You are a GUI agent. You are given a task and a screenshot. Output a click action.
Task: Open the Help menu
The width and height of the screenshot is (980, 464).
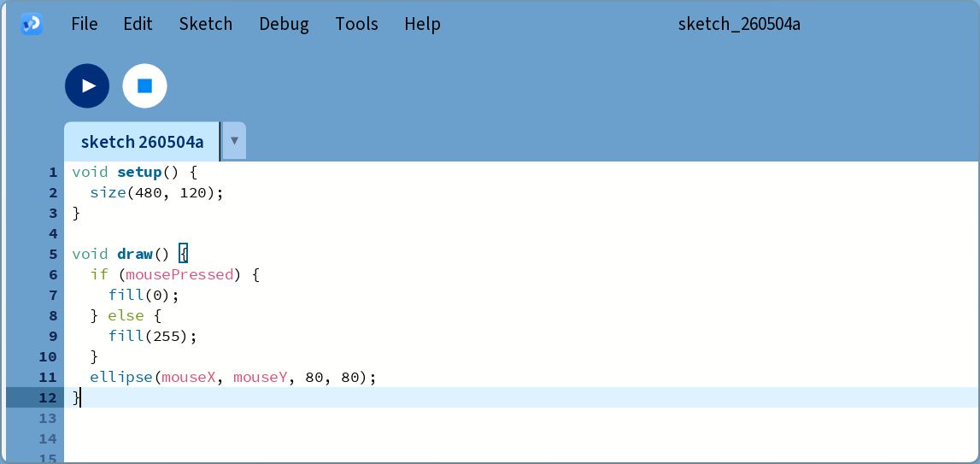422,25
